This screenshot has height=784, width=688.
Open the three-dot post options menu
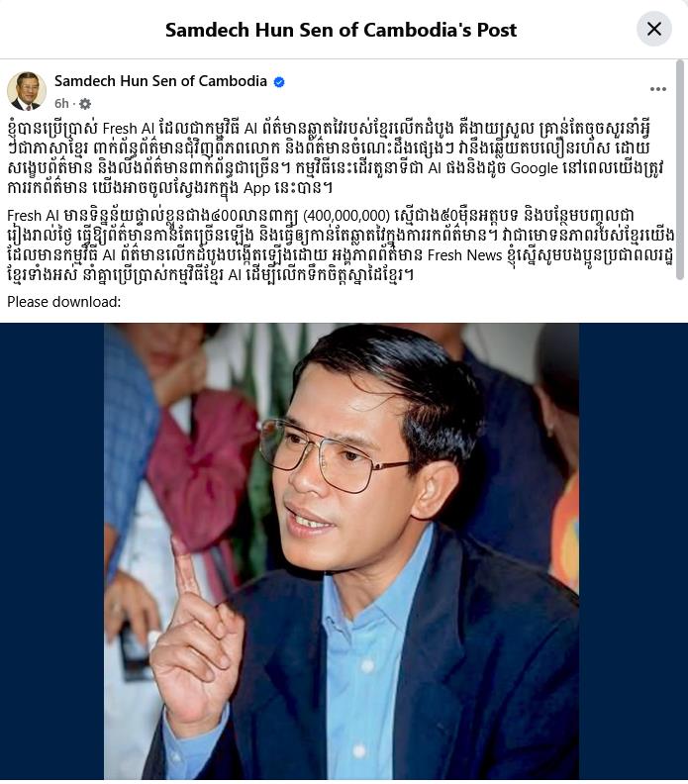tap(658, 89)
